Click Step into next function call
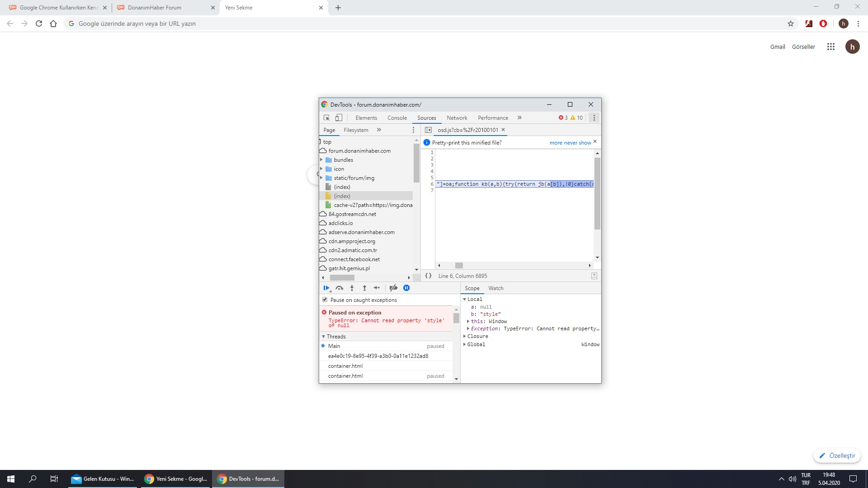Image resolution: width=868 pixels, height=488 pixels. click(x=352, y=288)
